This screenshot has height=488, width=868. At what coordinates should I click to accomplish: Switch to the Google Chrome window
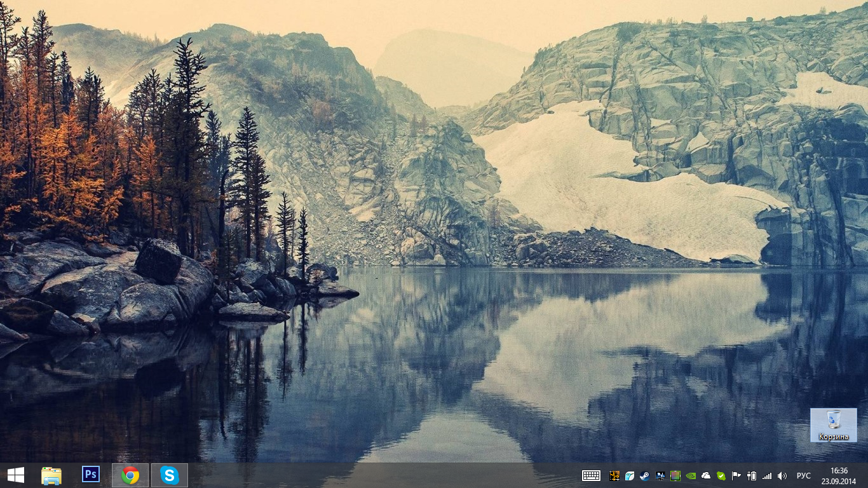click(130, 475)
